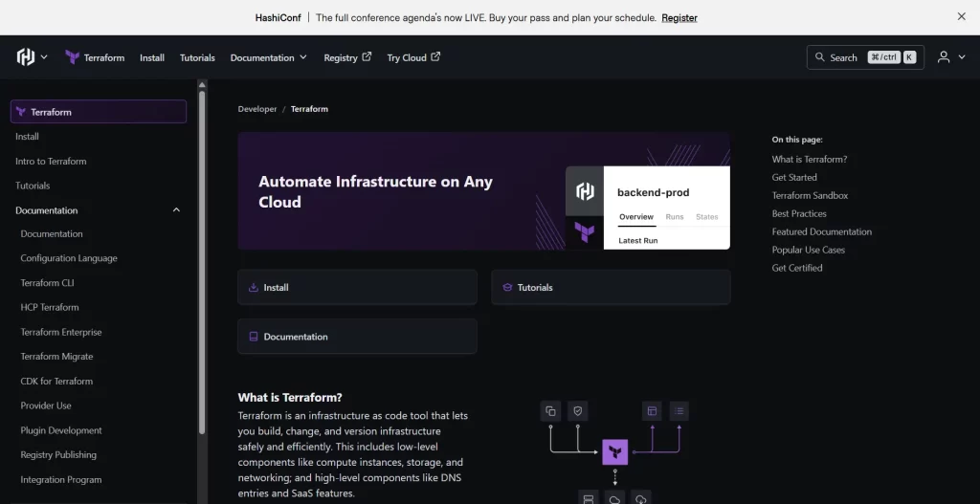This screenshot has width=980, height=504.
Task: Click the graduation cap icon on Tutorials card
Action: click(507, 287)
